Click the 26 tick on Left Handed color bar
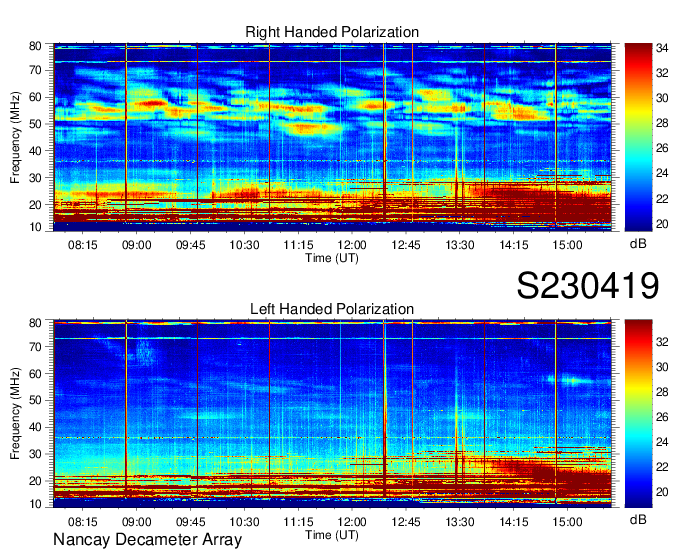 tap(662, 417)
